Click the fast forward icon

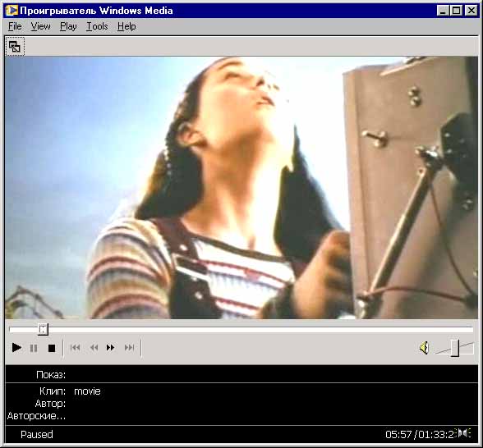coord(111,348)
